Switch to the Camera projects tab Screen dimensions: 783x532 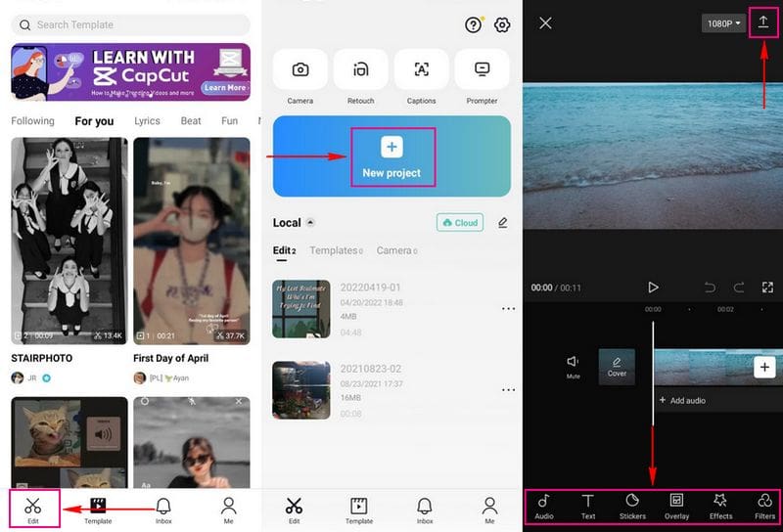[396, 250]
